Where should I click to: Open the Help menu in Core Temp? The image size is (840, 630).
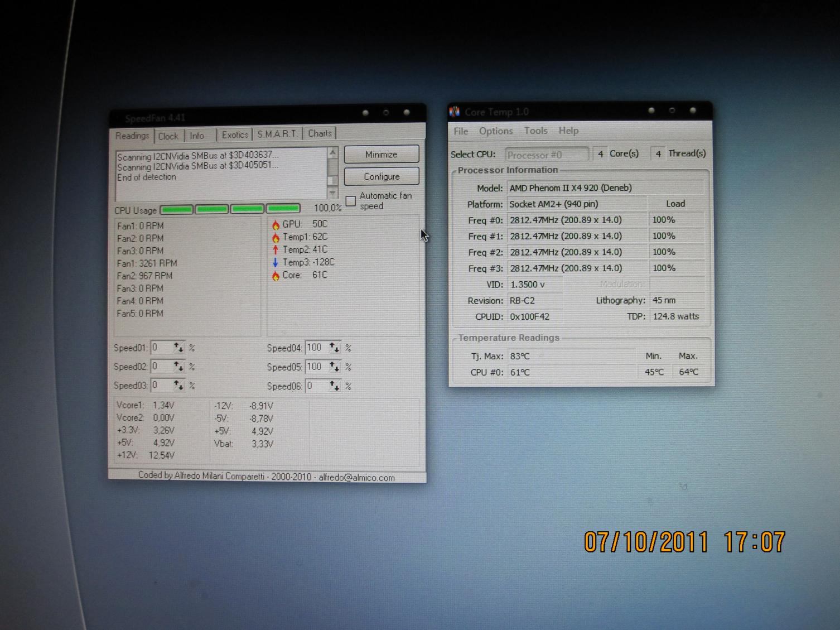[x=568, y=131]
